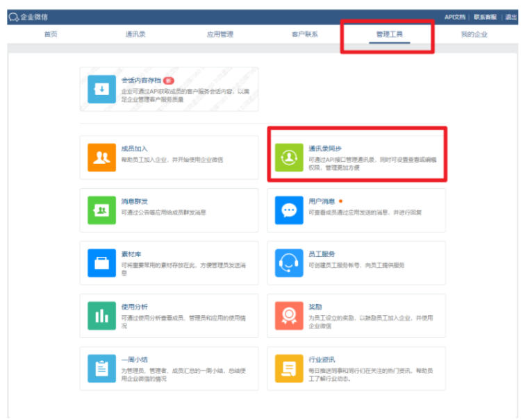The image size is (521, 420).
Task: Click the 管理工具 tab
Action: click(389, 34)
